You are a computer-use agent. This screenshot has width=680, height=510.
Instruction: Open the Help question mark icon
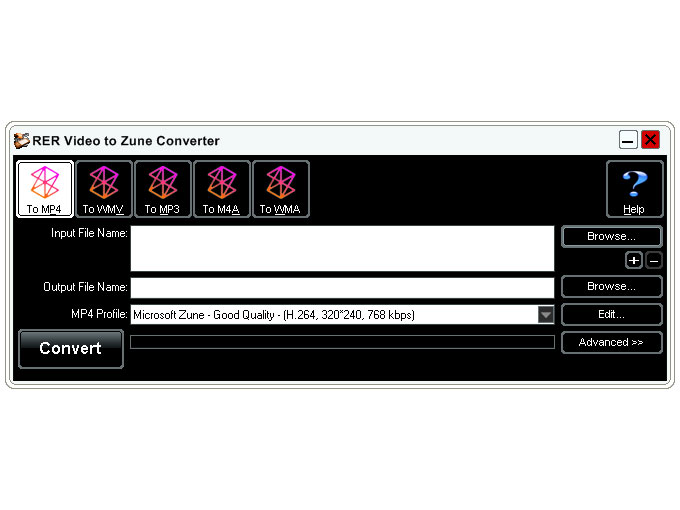pyautogui.click(x=634, y=189)
